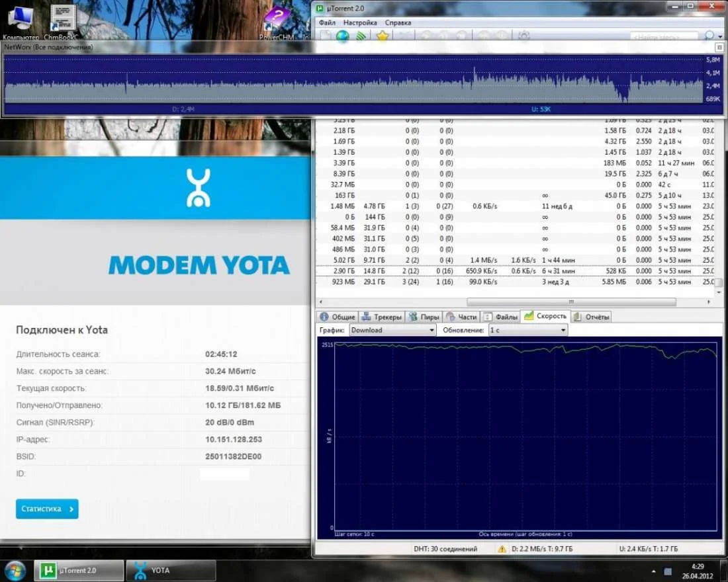728x582 pixels.
Task: Click the IP address 10.151.128.253 value
Action: pos(234,440)
